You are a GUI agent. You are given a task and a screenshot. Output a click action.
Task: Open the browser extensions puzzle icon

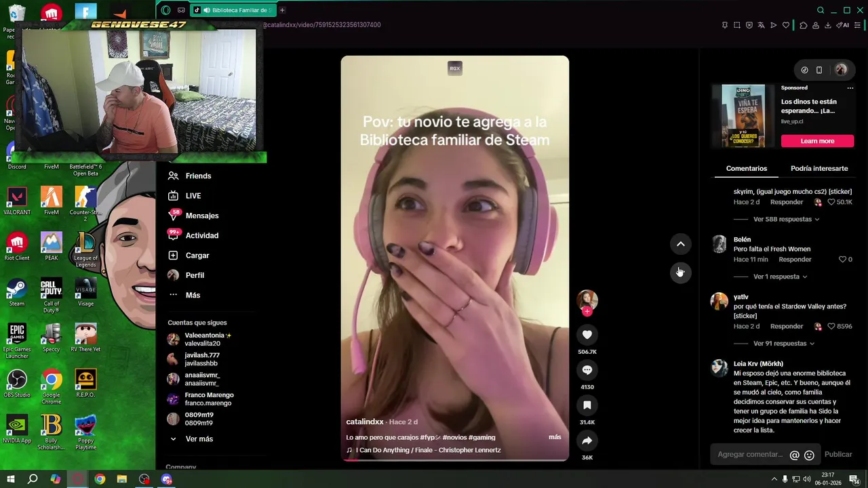(x=804, y=25)
